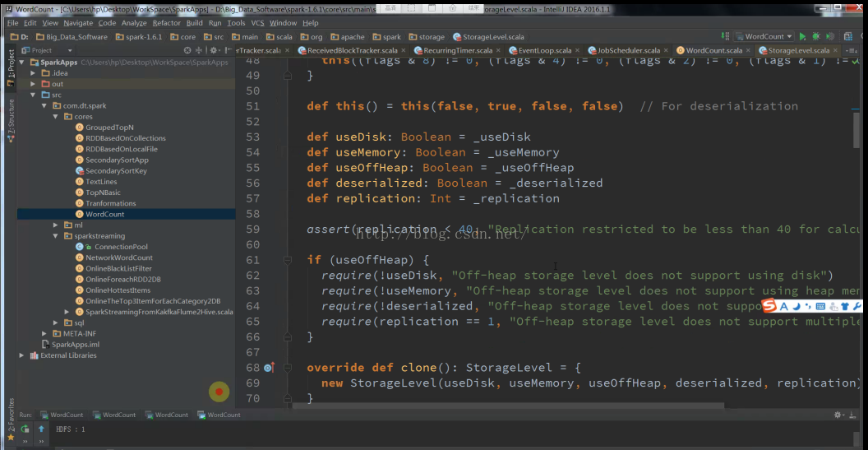
Task: Open the Favorites side tool window
Action: coord(11,421)
